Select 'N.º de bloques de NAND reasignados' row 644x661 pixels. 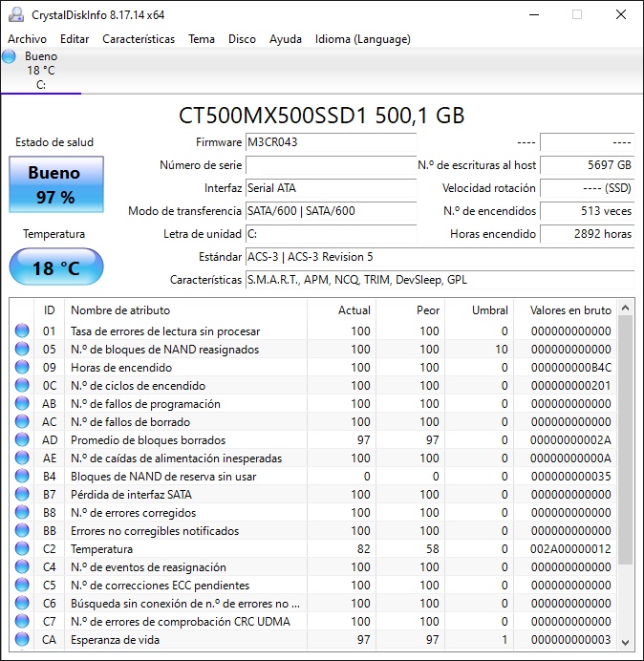click(x=314, y=349)
